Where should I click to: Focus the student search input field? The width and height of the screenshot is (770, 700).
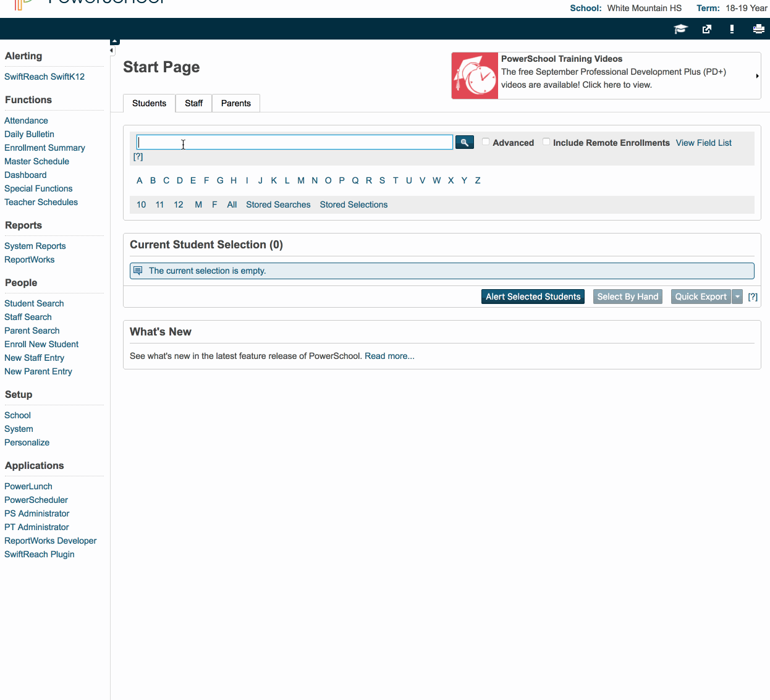click(x=294, y=142)
